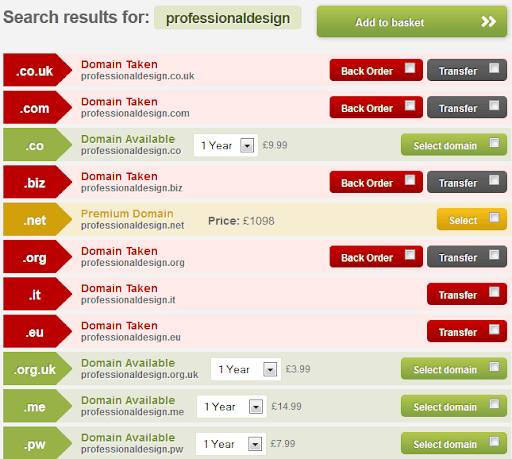Click Select domain button for the .me domain
This screenshot has height=459, width=512.
tap(454, 406)
